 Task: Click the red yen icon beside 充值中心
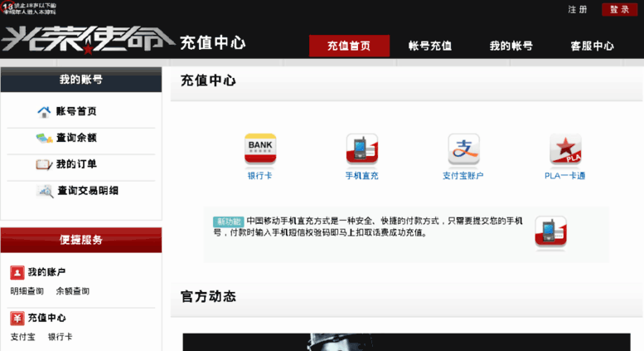[17, 318]
